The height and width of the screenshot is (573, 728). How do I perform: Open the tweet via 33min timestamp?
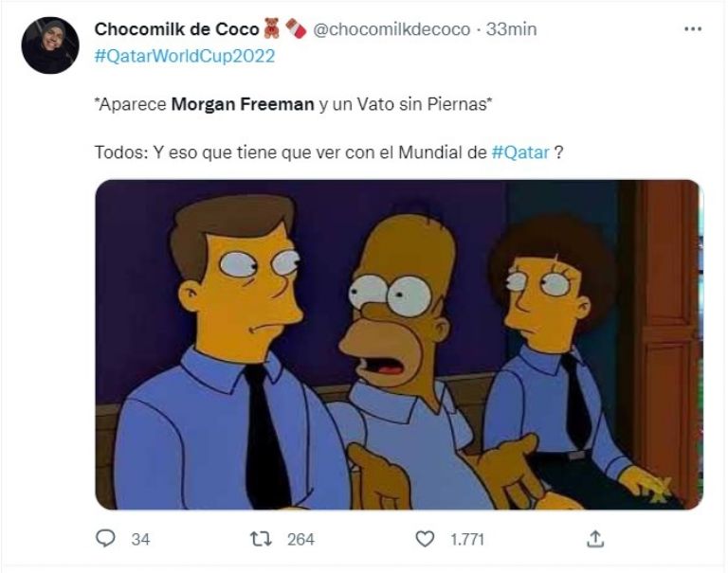511,29
